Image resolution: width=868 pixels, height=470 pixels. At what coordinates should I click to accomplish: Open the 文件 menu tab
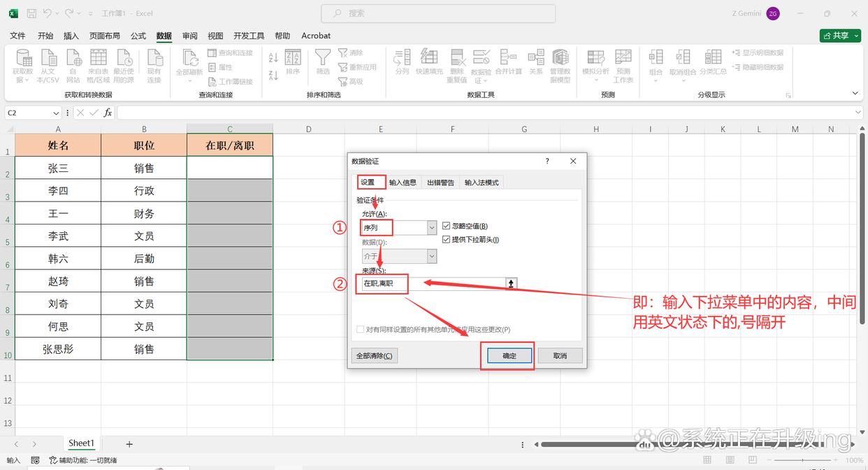point(17,36)
